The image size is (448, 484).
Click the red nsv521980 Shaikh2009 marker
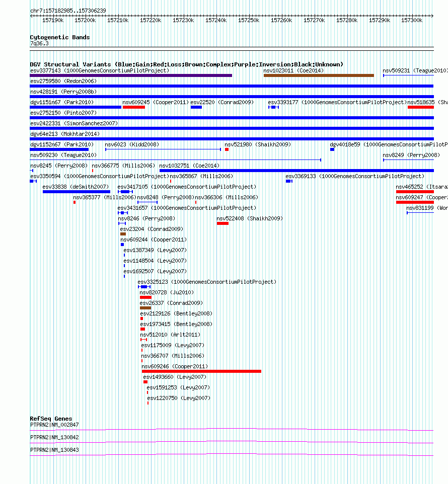pyautogui.click(x=227, y=149)
